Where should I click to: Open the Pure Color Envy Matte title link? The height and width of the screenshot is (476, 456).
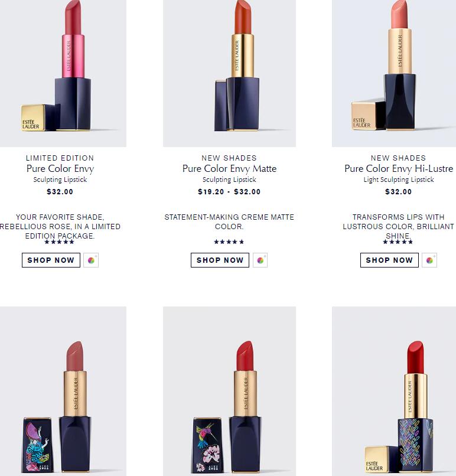coord(230,168)
